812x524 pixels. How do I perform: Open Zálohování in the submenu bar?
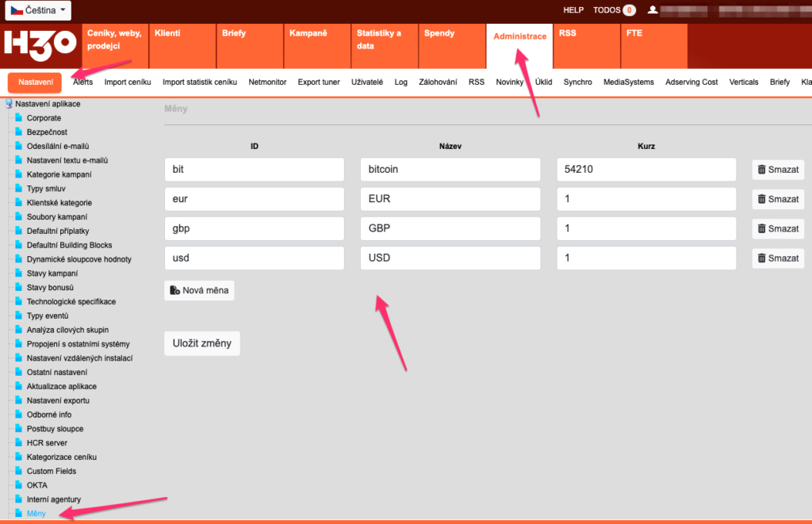pyautogui.click(x=438, y=82)
